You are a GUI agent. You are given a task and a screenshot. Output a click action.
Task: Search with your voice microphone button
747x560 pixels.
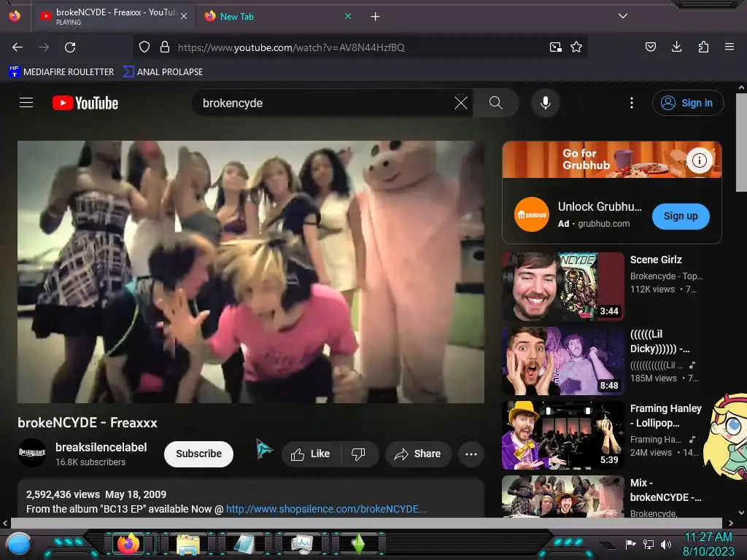[546, 103]
